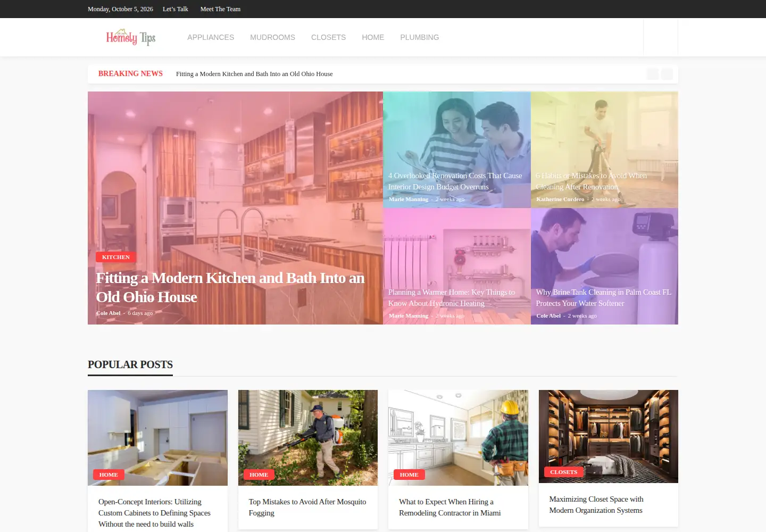Open Marie Manning on renovation costs post
Screen dimensions: 766x532
pos(409,199)
